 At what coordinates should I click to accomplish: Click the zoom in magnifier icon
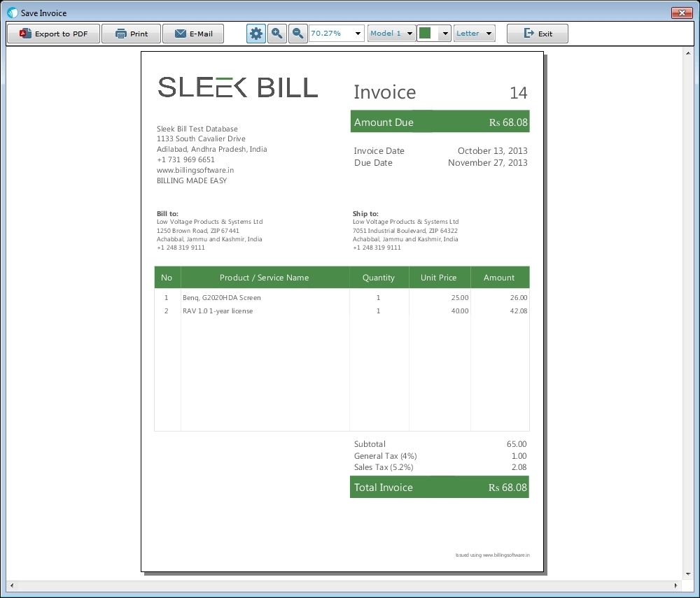tap(277, 34)
